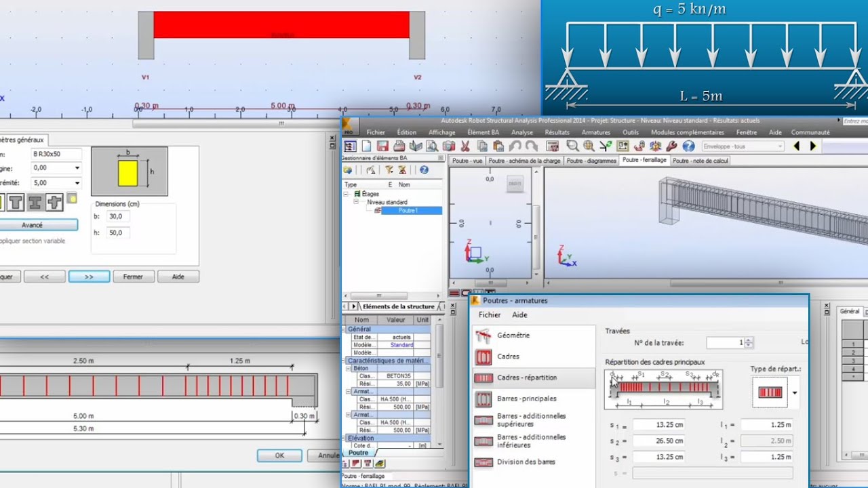The width and height of the screenshot is (868, 488).
Task: Click the wrench tools toolbar icon
Action: tap(672, 146)
